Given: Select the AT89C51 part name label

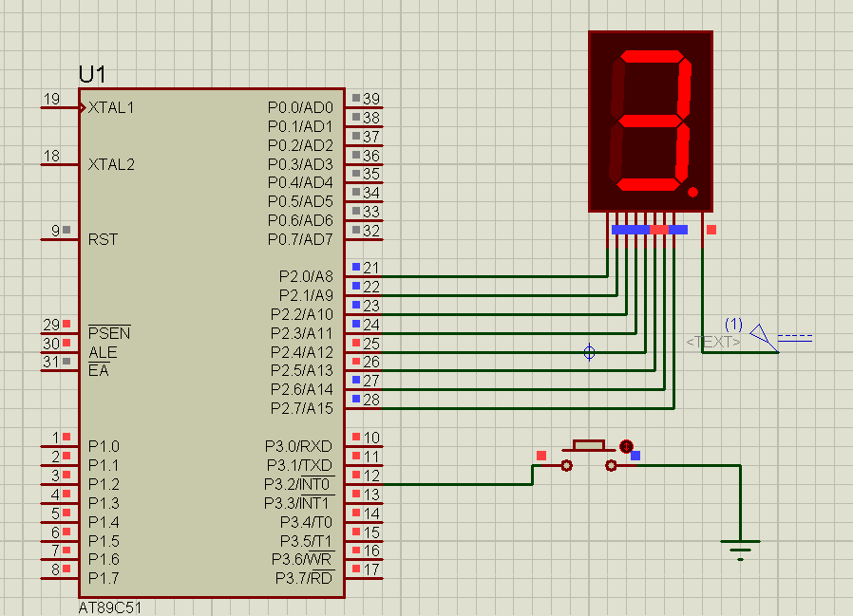Looking at the screenshot, I should coord(110,607).
